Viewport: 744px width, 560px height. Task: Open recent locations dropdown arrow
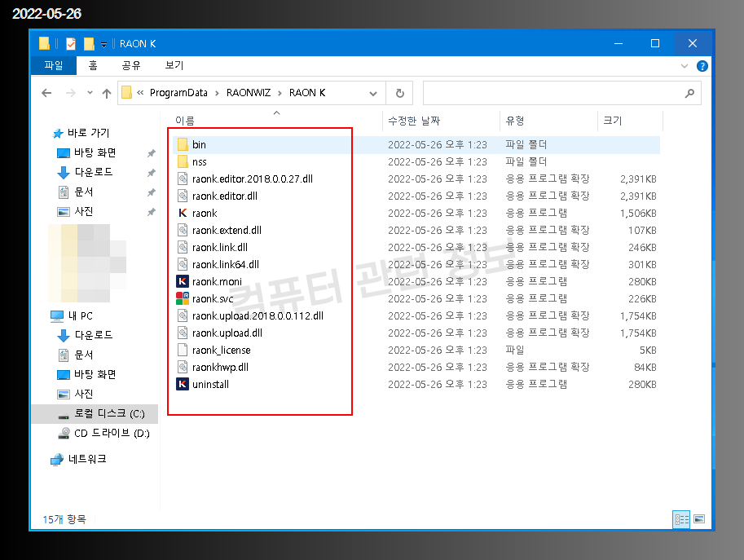pos(90,93)
